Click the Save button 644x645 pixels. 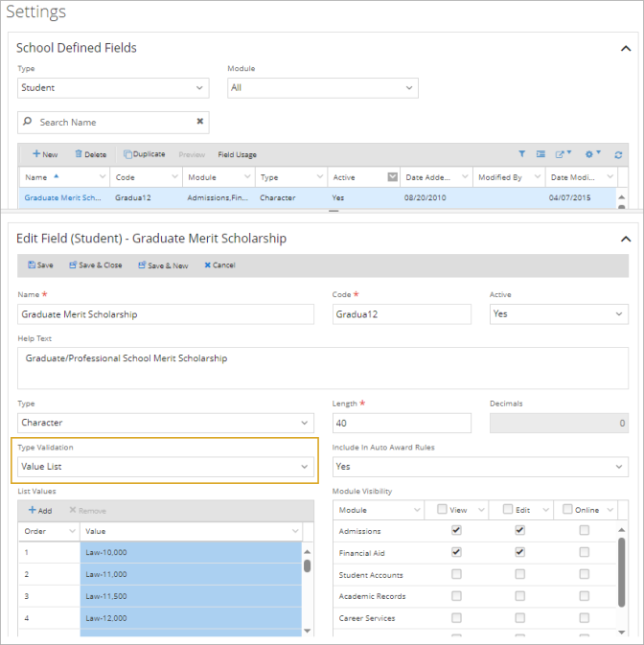[x=40, y=265]
